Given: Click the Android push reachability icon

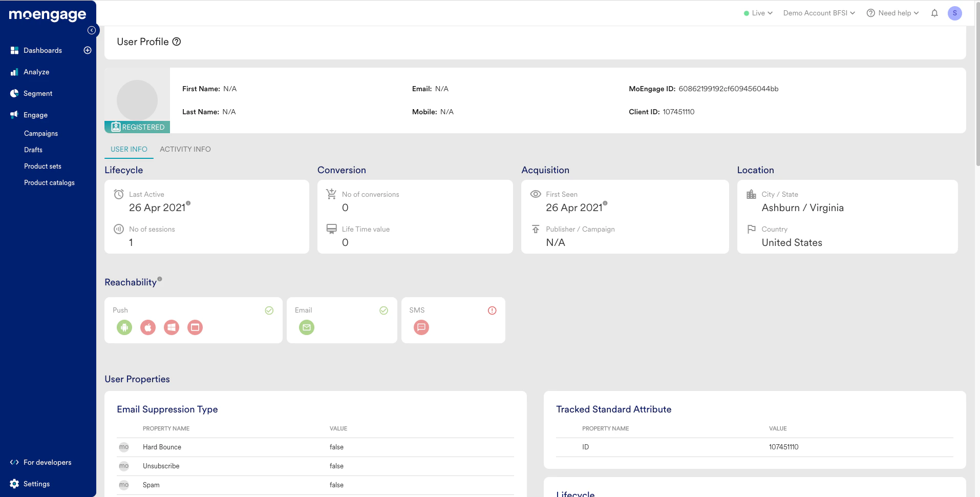Looking at the screenshot, I should pyautogui.click(x=124, y=327).
